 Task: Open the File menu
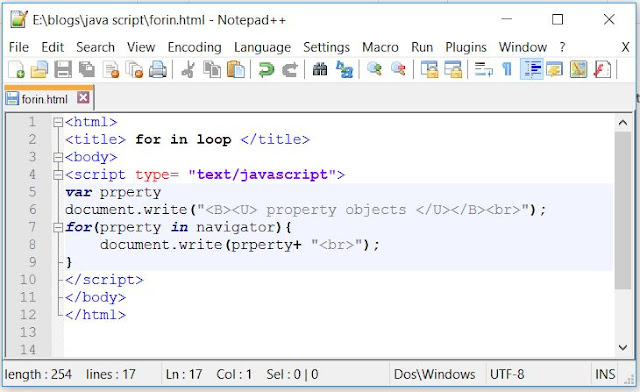19,47
